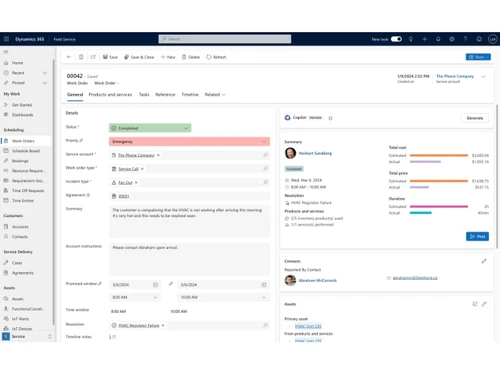This screenshot has height=375, width=500.
Task: Open the help question mark icon
Action: (x=465, y=39)
